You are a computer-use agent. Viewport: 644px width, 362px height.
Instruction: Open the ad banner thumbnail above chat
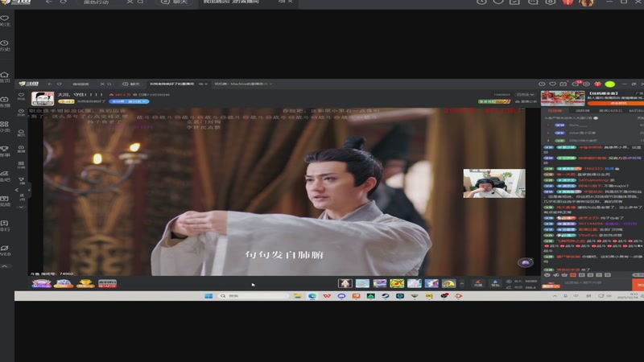point(563,98)
